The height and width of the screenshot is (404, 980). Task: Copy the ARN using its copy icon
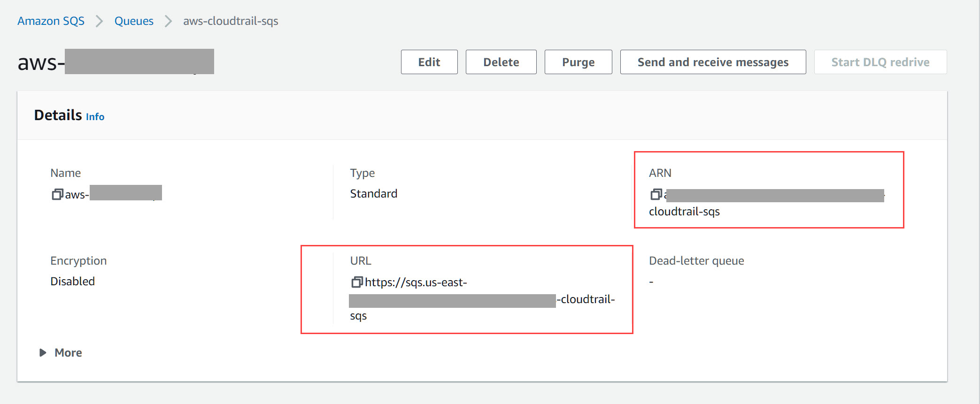pyautogui.click(x=656, y=194)
